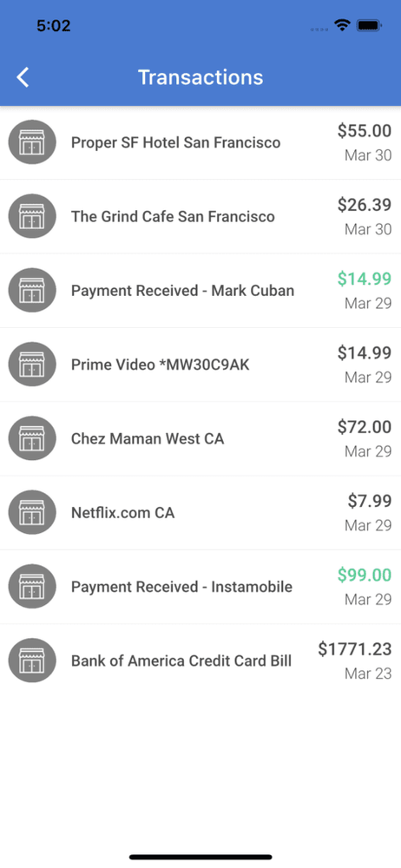Select Payment Received - Mark Cuban row
This screenshot has height=868, width=401.
pos(200,291)
